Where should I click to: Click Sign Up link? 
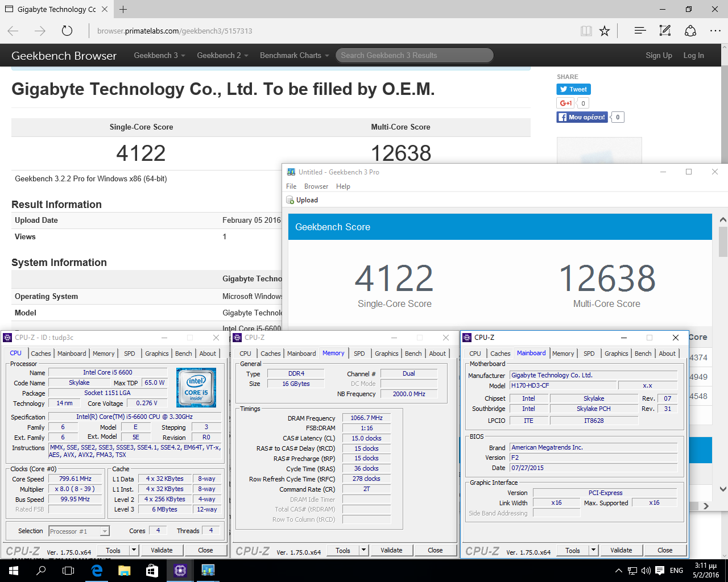point(659,55)
